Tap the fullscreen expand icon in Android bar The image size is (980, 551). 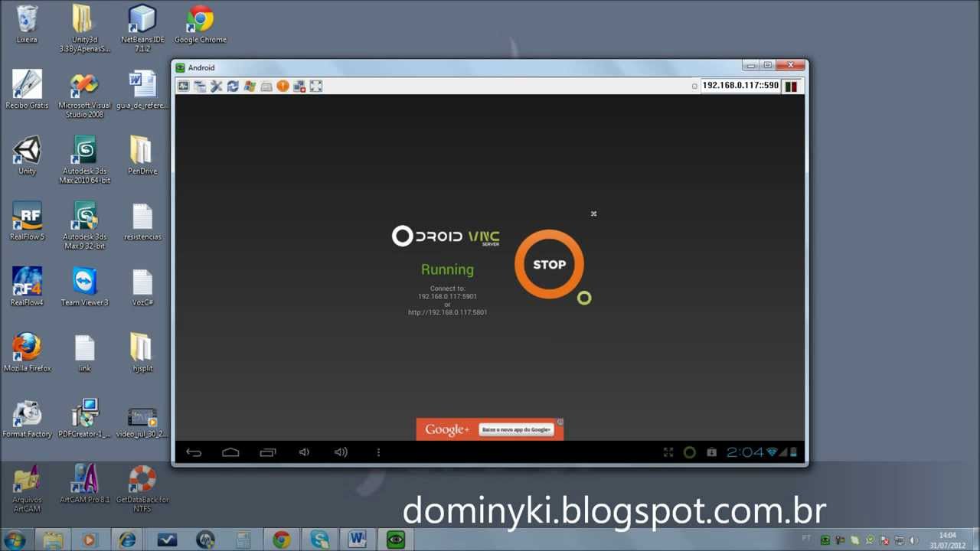(668, 452)
